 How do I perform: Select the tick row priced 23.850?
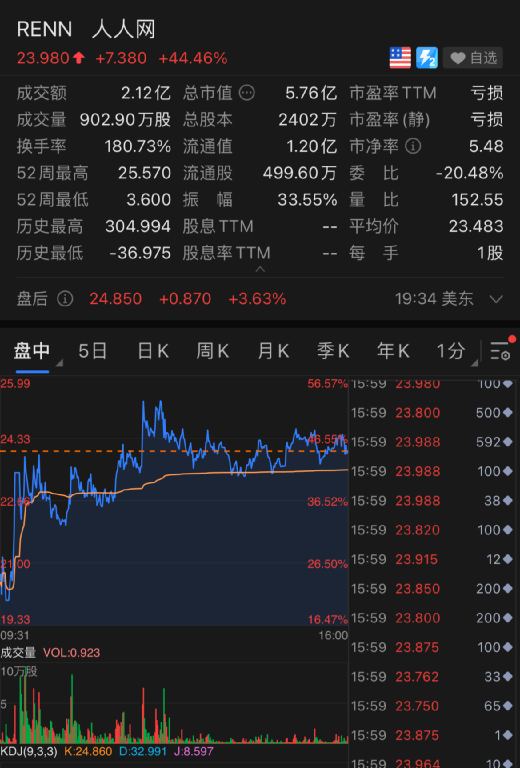tap(433, 589)
